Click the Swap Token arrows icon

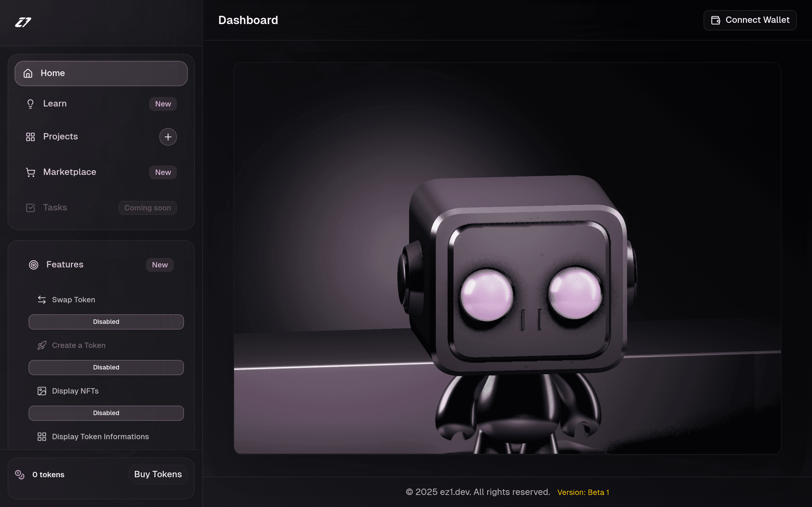coord(42,300)
